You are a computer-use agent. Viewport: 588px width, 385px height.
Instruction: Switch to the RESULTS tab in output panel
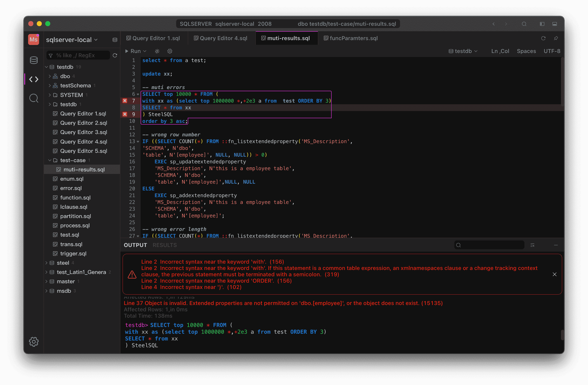pyautogui.click(x=165, y=245)
